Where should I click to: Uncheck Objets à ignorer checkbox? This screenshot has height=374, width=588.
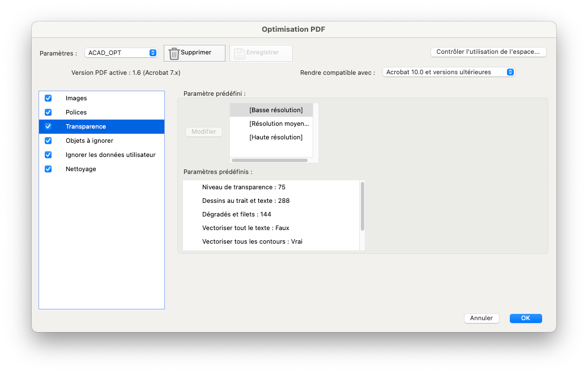click(x=48, y=141)
